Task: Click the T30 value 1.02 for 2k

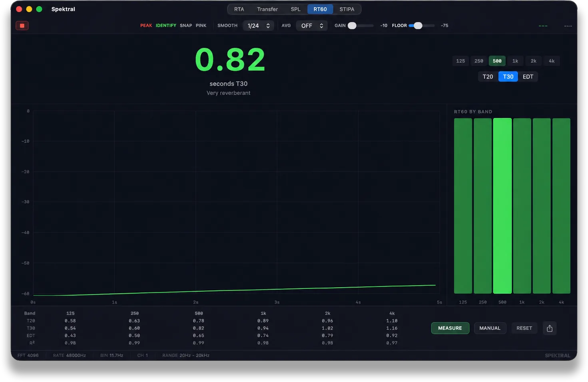Action: click(327, 328)
